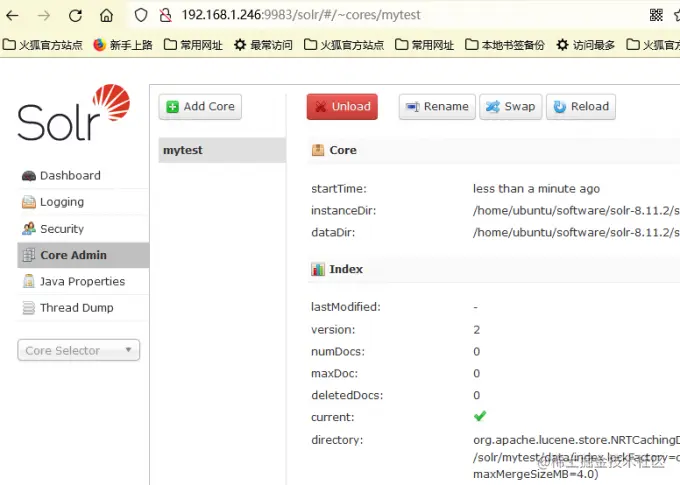
Task: Click the Solr logo
Action: point(74,112)
